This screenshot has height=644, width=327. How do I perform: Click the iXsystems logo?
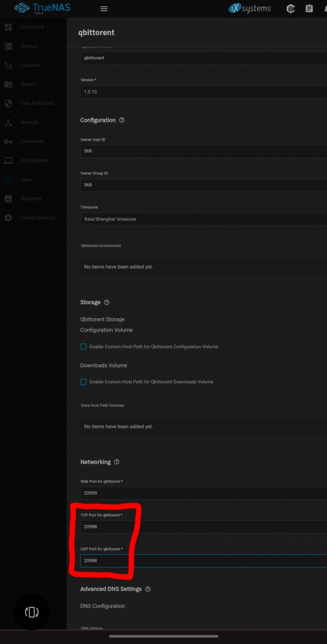[250, 9]
